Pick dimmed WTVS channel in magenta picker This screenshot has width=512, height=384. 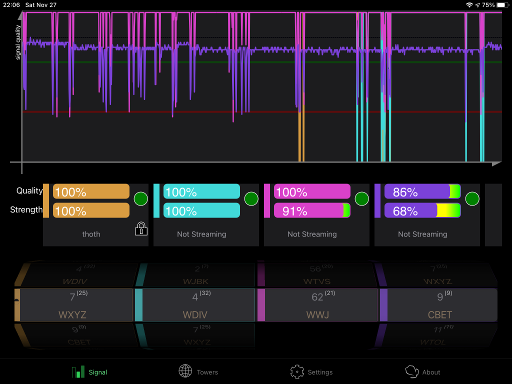tap(317, 275)
